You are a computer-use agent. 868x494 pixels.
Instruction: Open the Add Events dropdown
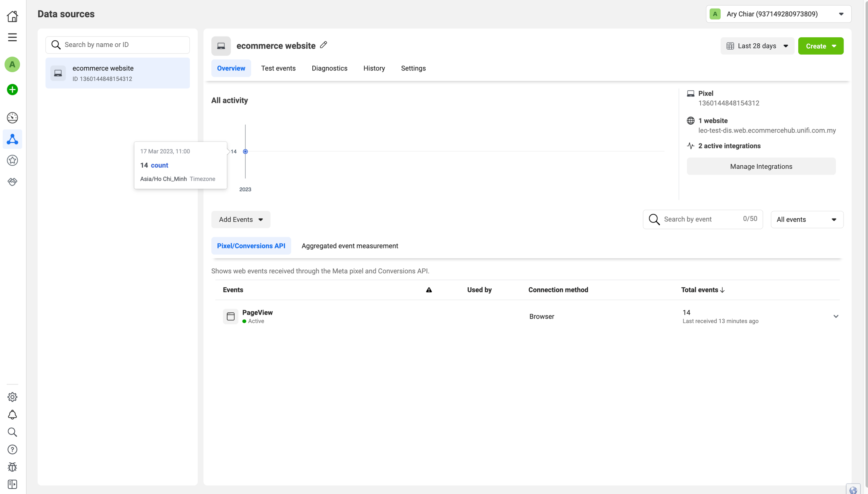tap(241, 220)
